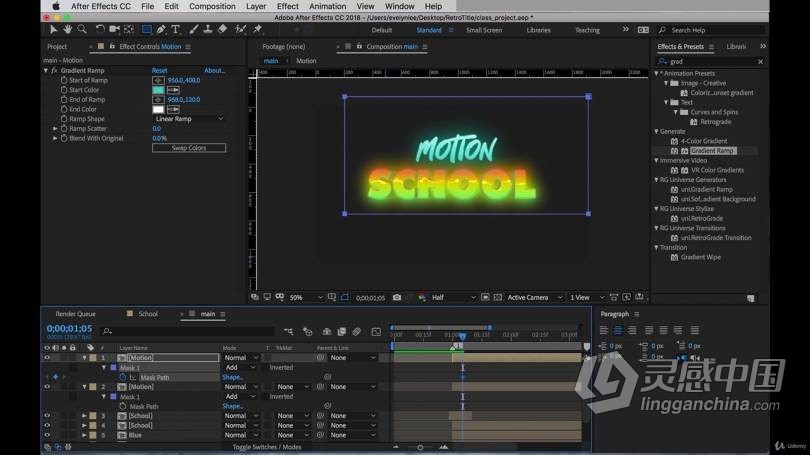Take a snapshot with the camera icon
The height and width of the screenshot is (455, 810).
click(x=397, y=297)
